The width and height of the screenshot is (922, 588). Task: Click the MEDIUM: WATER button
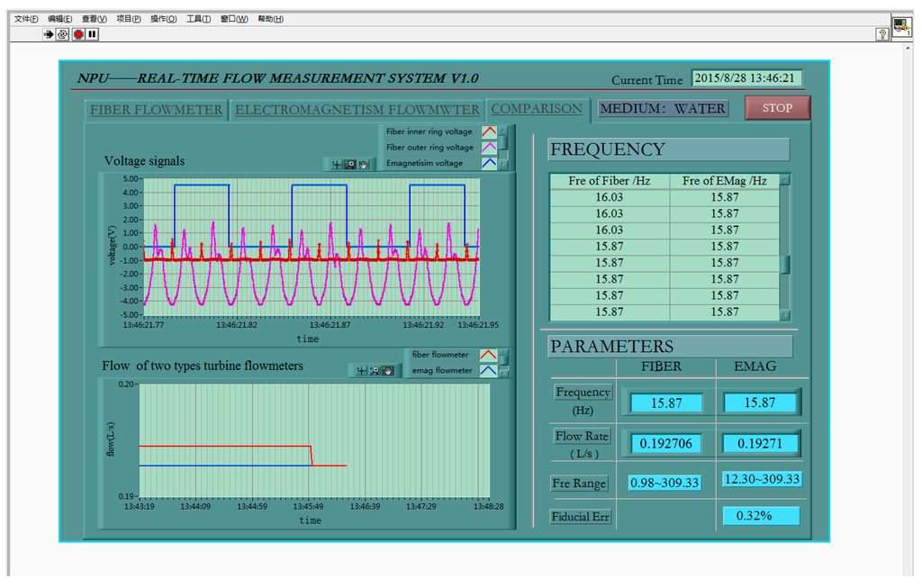click(662, 109)
